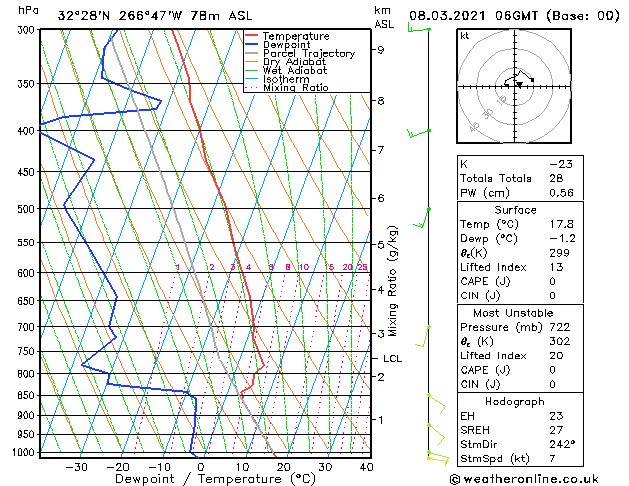629x486 pixels.
Task: Click the Isotherm legend label
Action: (286, 79)
